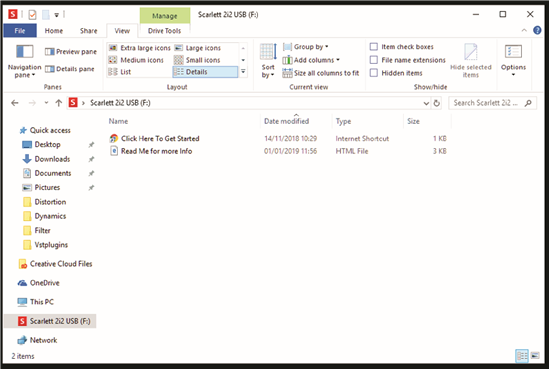Viewport: 549px width, 369px height.
Task: Switch to Medium icons layout
Action: pyautogui.click(x=136, y=60)
